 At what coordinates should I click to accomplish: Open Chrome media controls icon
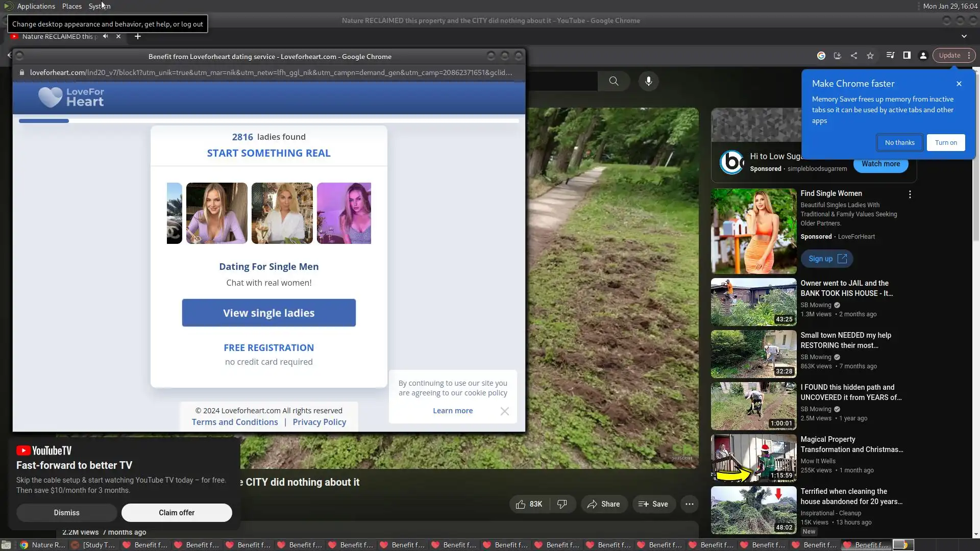point(890,56)
